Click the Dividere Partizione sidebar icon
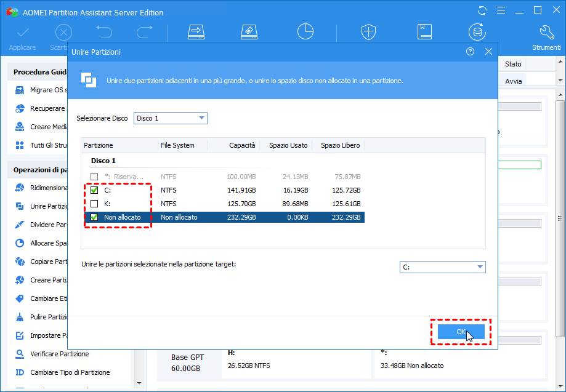 (20, 225)
